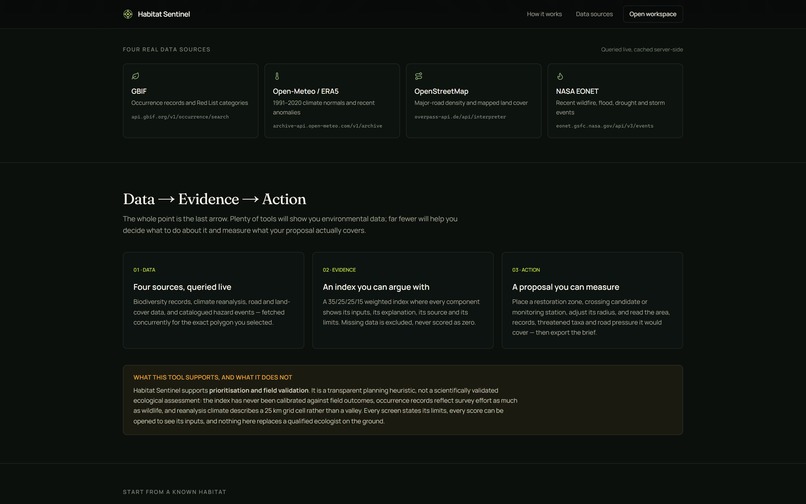This screenshot has height=504, width=806.
Task: Select the NASA EONET card title
Action: point(577,92)
